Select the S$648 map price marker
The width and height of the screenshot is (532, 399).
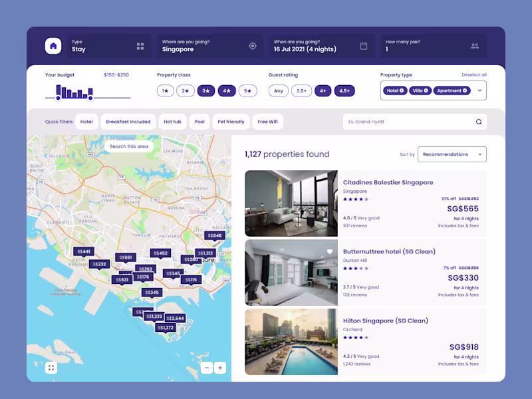[214, 235]
